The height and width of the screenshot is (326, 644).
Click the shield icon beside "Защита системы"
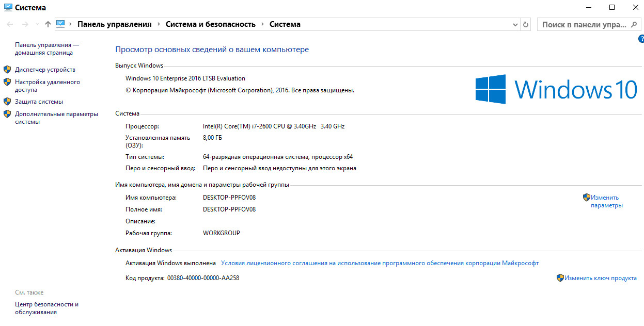[x=7, y=102]
